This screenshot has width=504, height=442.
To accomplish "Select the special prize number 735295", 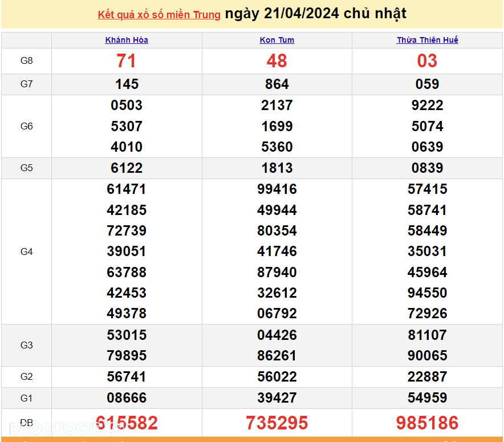I will click(277, 423).
